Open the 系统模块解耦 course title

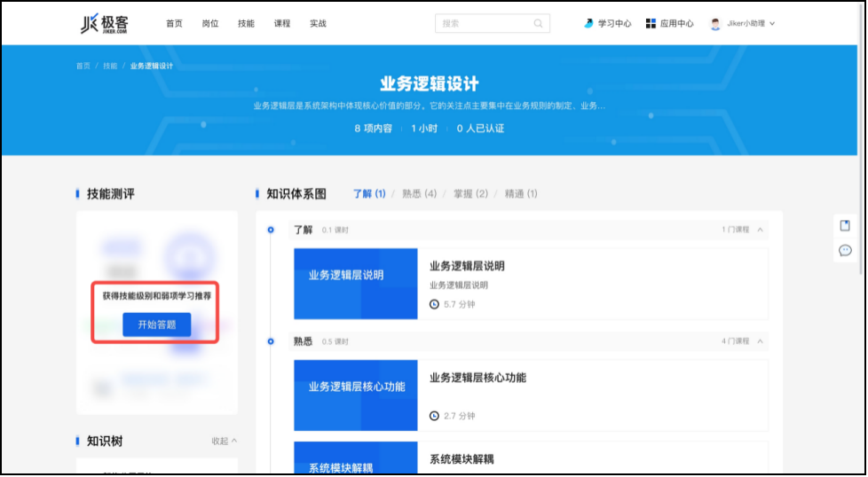click(x=462, y=458)
